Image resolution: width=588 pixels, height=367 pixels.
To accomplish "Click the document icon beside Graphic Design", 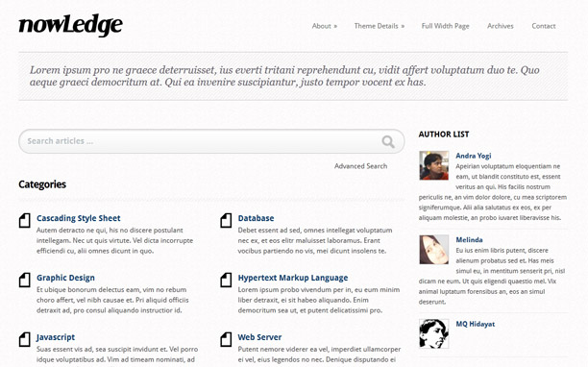I will pyautogui.click(x=25, y=280).
